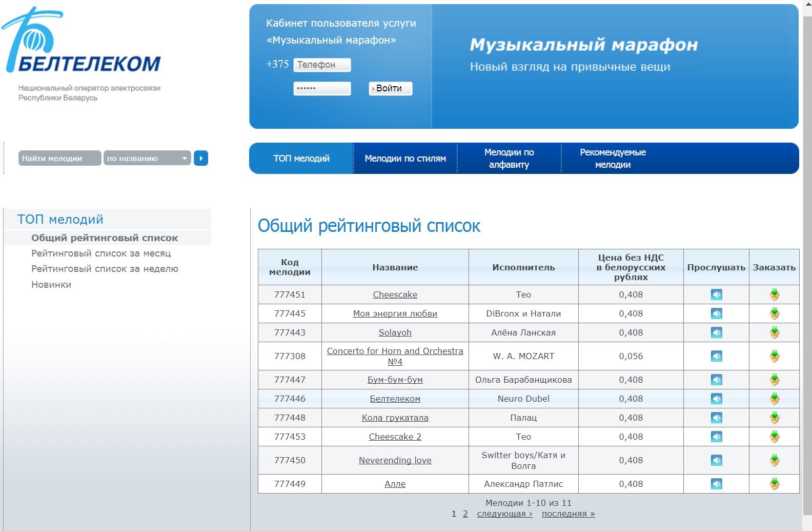Select Общий рейтинговый список in sidebar
812x531 pixels.
pos(105,238)
